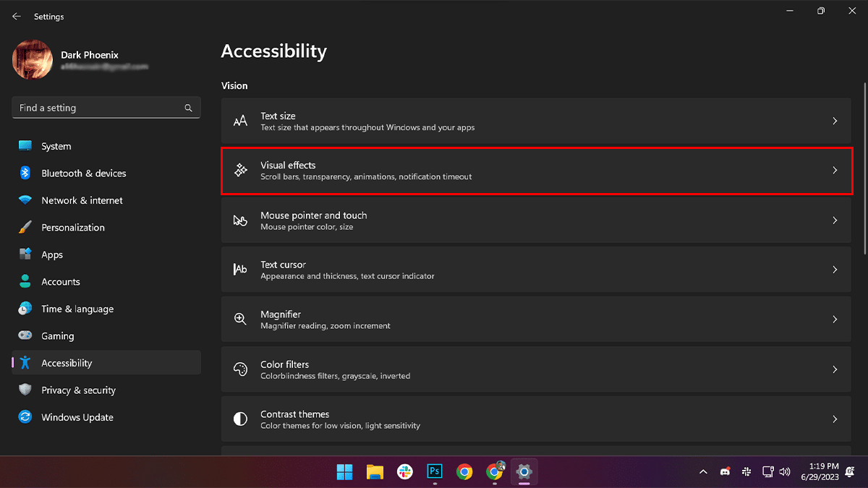Go to Bluetooth & devices settings
The width and height of the screenshot is (868, 488).
pyautogui.click(x=83, y=174)
